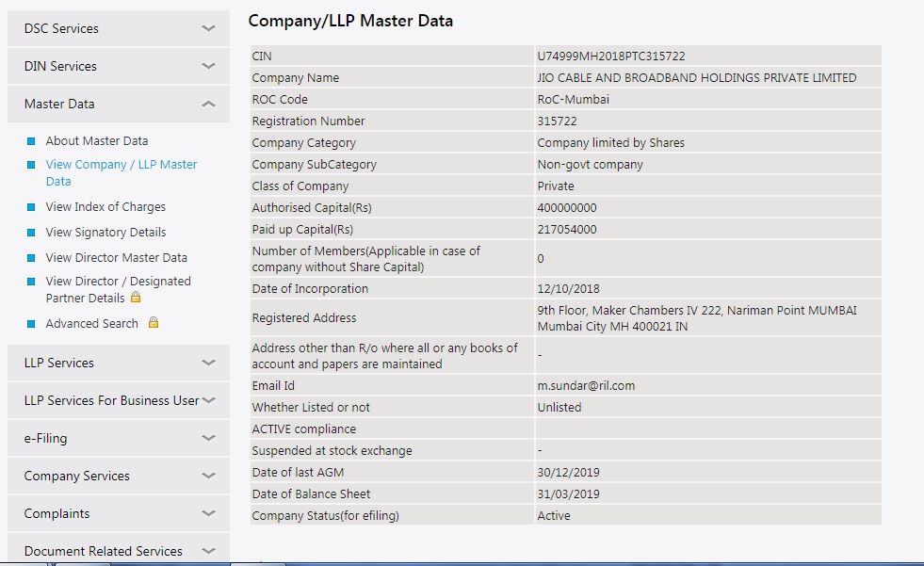This screenshot has width=924, height=566.
Task: Click company name JIO CABLE AND BROADBAND HOLDINGS
Action: tap(697, 78)
